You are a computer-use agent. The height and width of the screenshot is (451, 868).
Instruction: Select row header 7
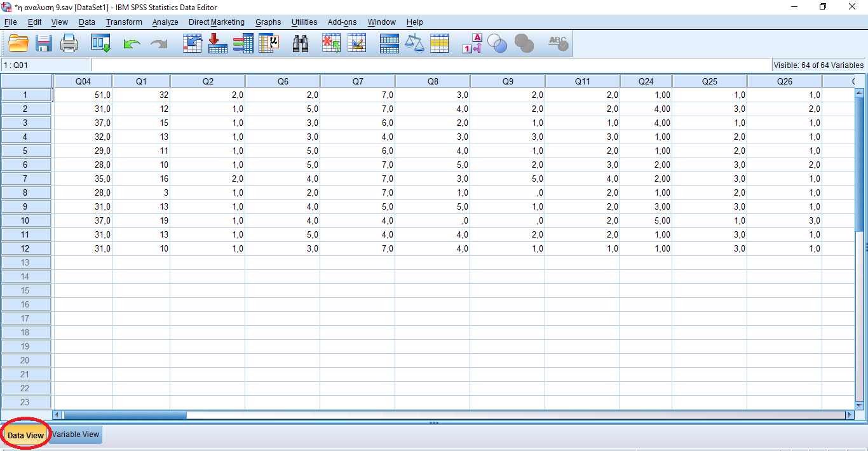[x=25, y=178]
